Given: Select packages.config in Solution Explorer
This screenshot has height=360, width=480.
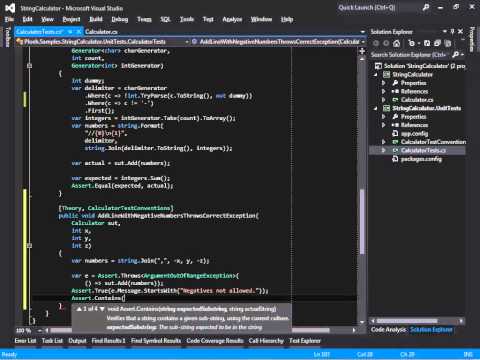Looking at the screenshot, I should tap(421, 159).
